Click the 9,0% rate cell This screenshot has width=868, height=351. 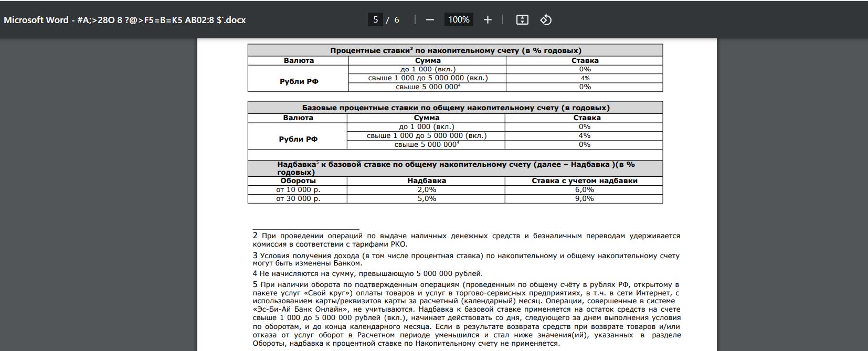coord(584,199)
